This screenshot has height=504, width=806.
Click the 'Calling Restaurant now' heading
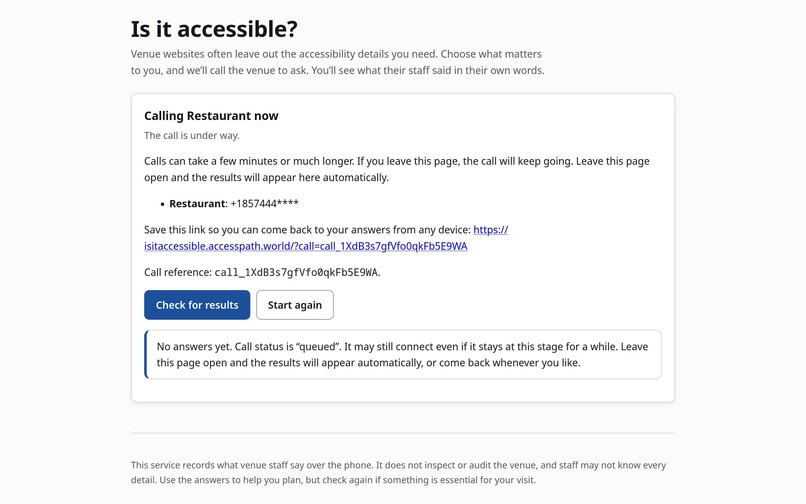click(211, 116)
